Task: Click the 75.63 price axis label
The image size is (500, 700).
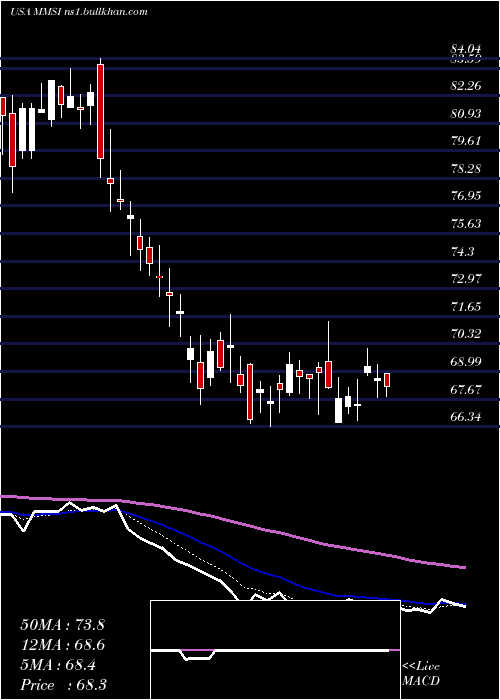Action: (x=466, y=223)
